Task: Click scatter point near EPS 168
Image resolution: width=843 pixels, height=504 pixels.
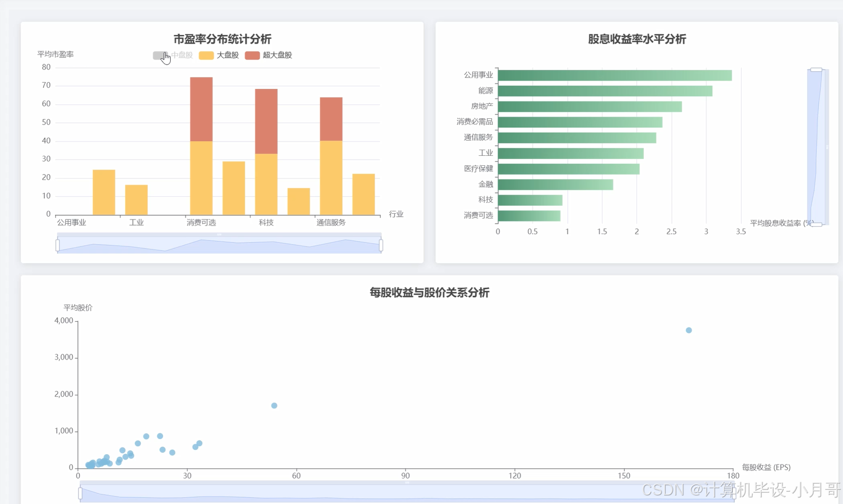Action: pos(688,330)
